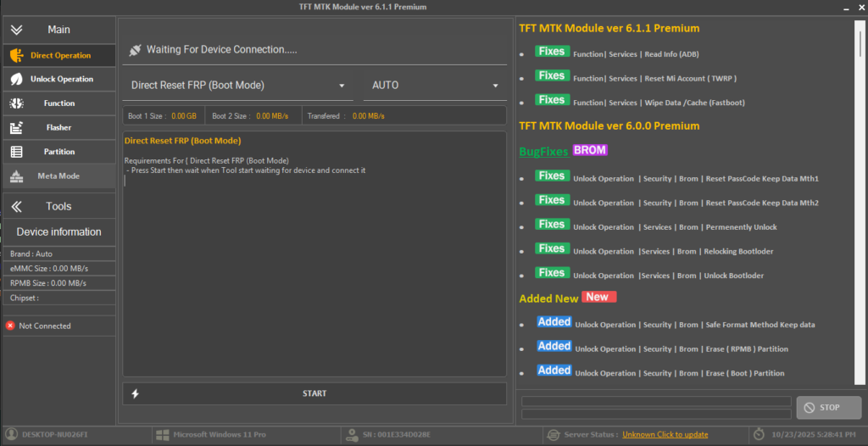Select the Flasher tab
The image size is (868, 446).
pos(59,127)
